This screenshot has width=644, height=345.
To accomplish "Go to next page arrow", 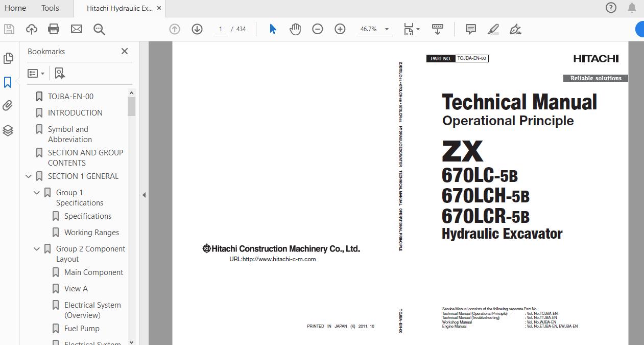I will (197, 29).
